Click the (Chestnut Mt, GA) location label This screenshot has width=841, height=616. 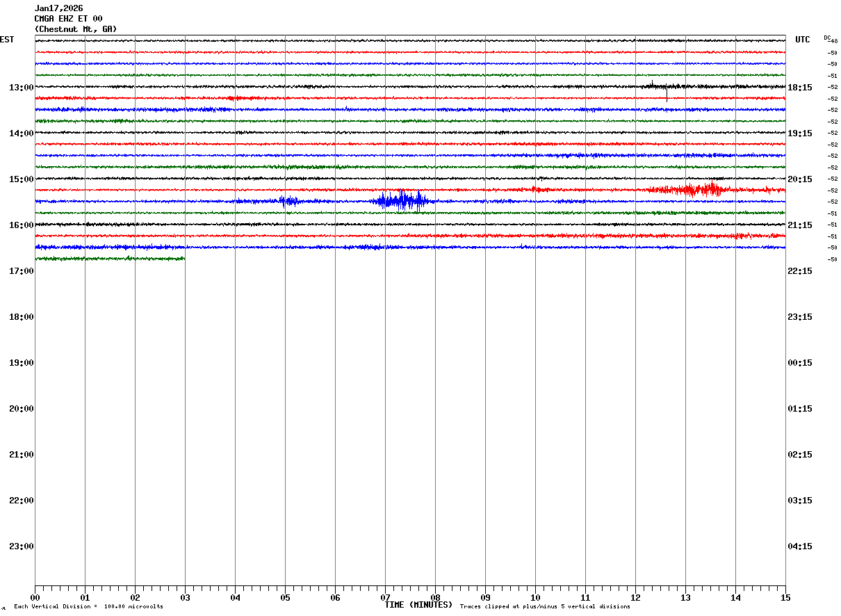click(x=76, y=29)
